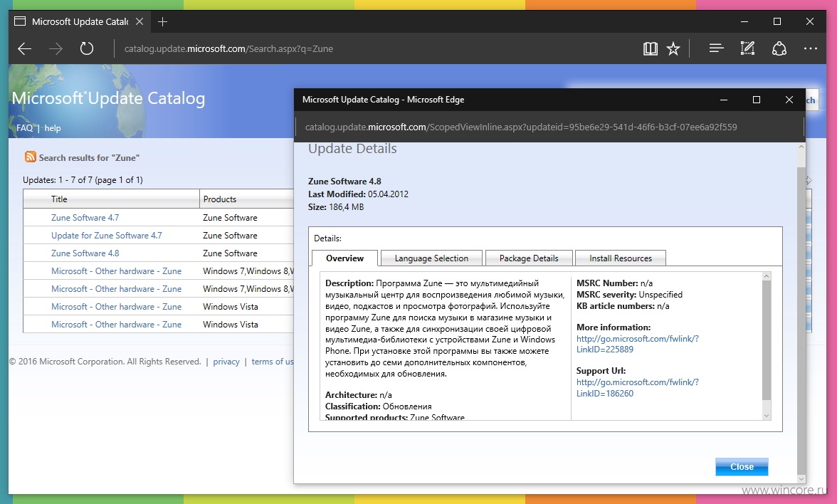
Task: Open Support Url LinkID=186260 link
Action: click(x=638, y=387)
